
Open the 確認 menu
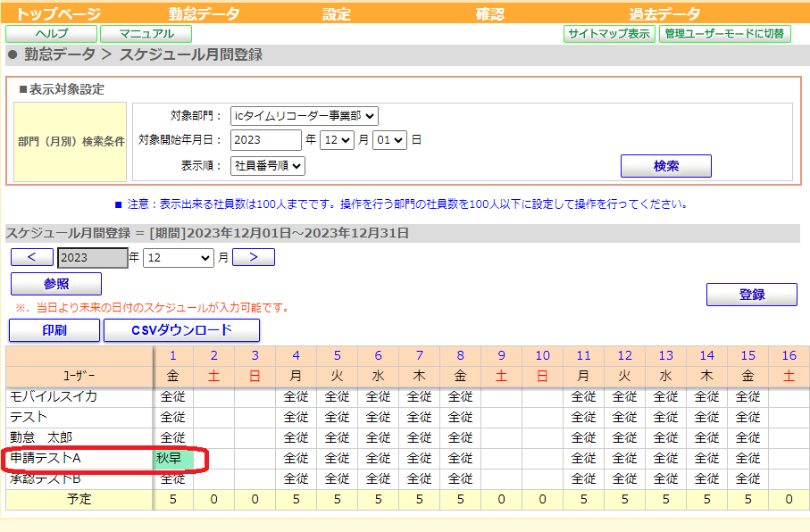489,13
